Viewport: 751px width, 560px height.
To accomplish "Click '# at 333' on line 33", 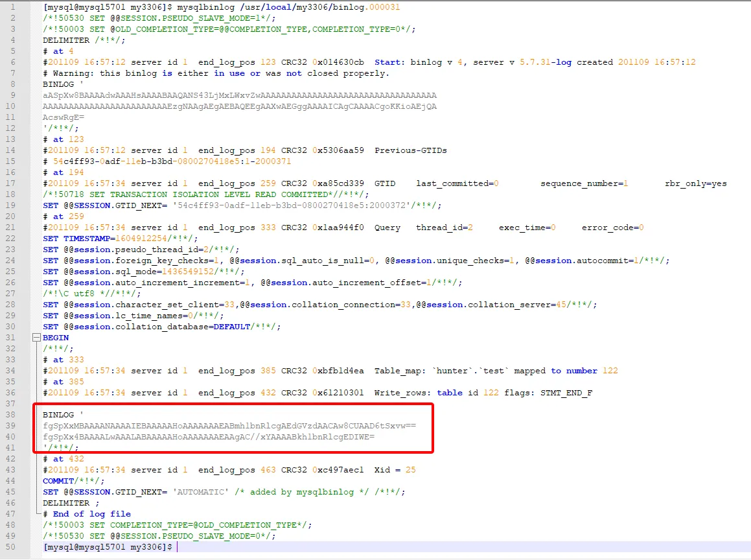I will [64, 360].
